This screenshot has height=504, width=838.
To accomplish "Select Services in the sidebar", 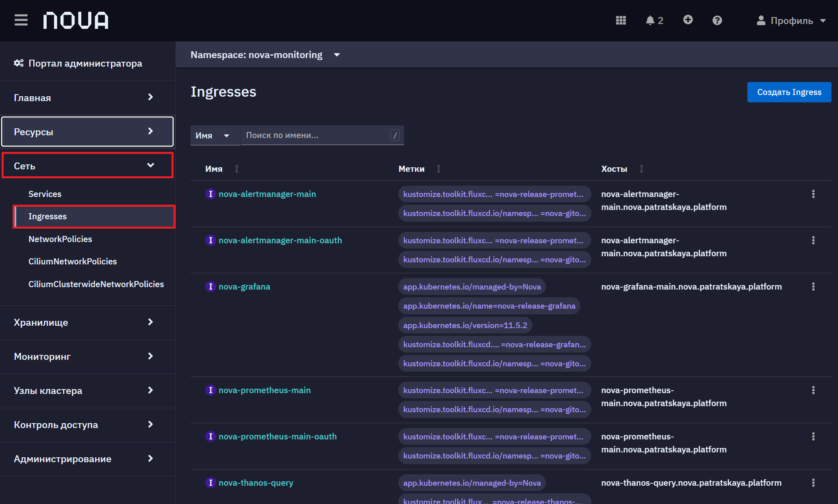I will pyautogui.click(x=45, y=194).
